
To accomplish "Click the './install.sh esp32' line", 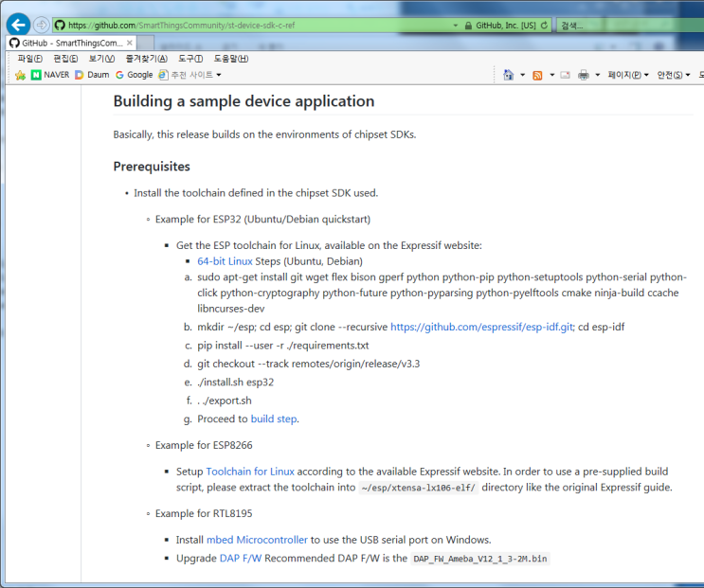I will coord(235,383).
